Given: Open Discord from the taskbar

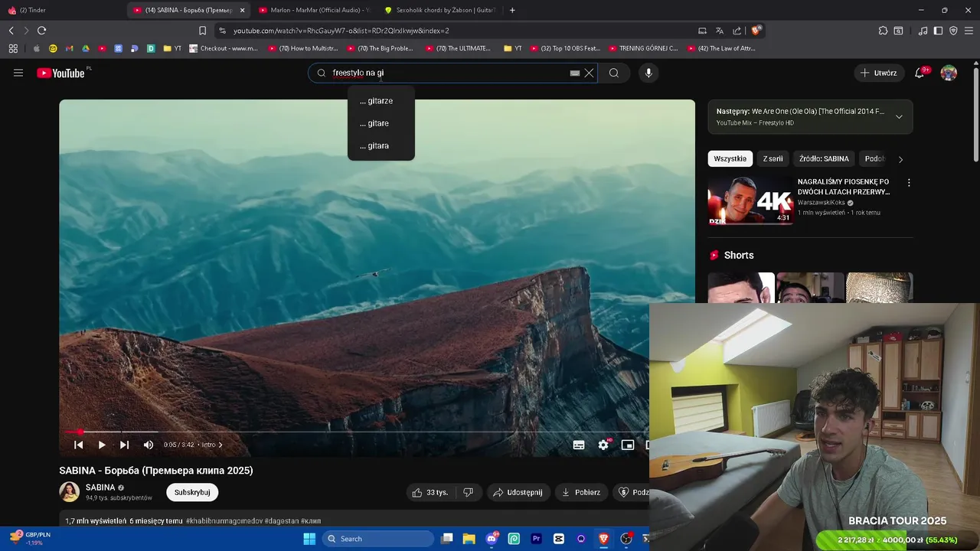Looking at the screenshot, I should 492,539.
